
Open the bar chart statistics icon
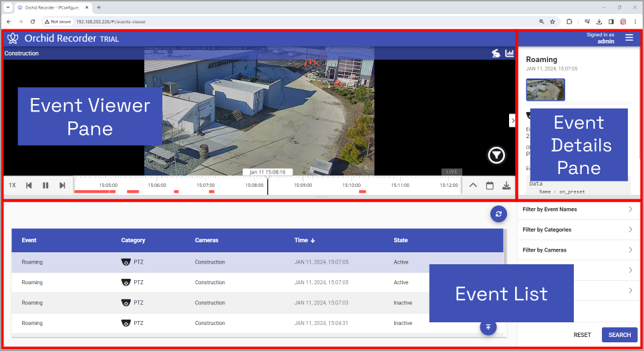509,53
